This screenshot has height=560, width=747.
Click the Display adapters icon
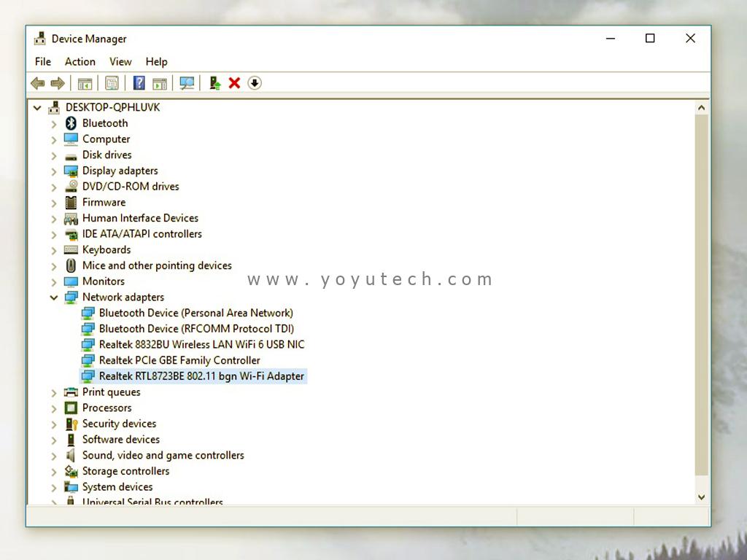[71, 171]
